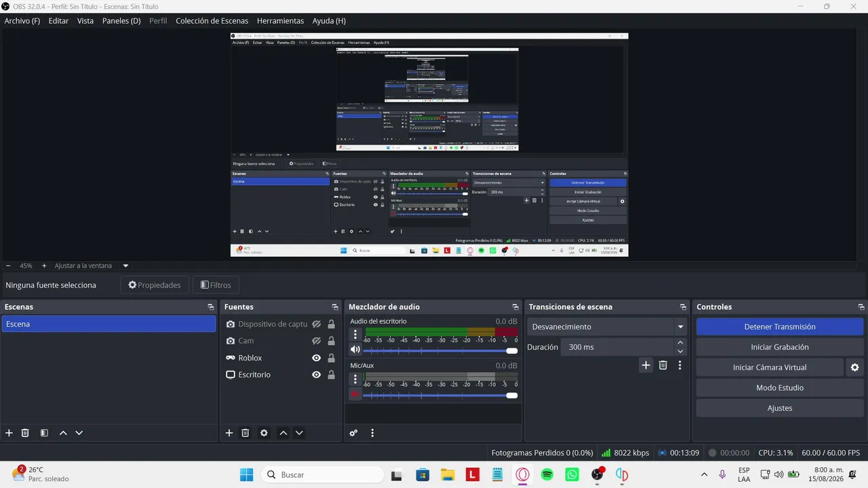Click Iniciar Grabación button

pyautogui.click(x=780, y=347)
